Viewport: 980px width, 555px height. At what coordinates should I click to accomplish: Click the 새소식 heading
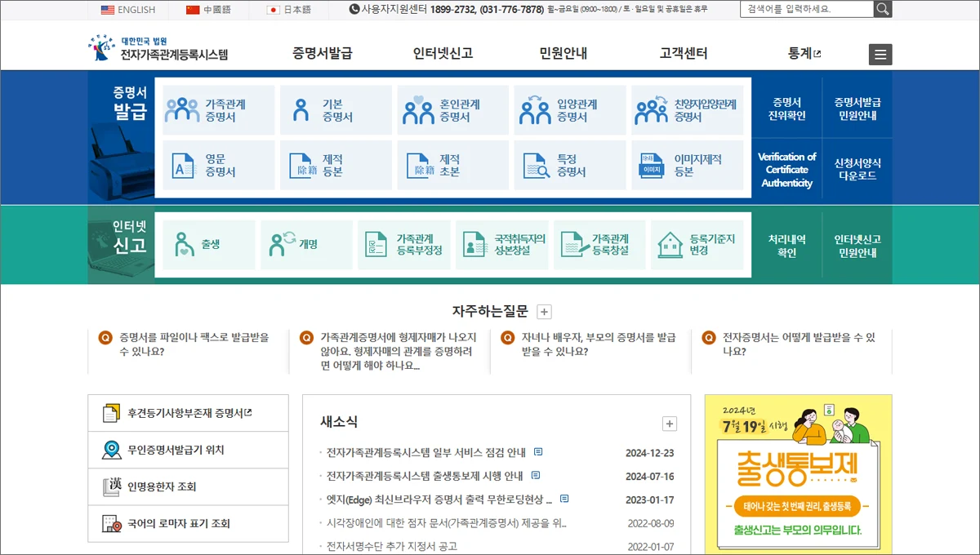[339, 422]
